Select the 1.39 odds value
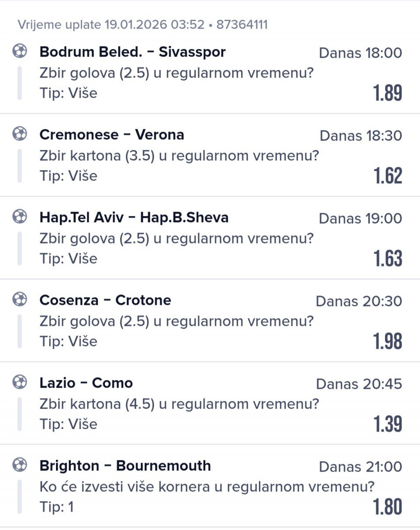 click(x=387, y=424)
